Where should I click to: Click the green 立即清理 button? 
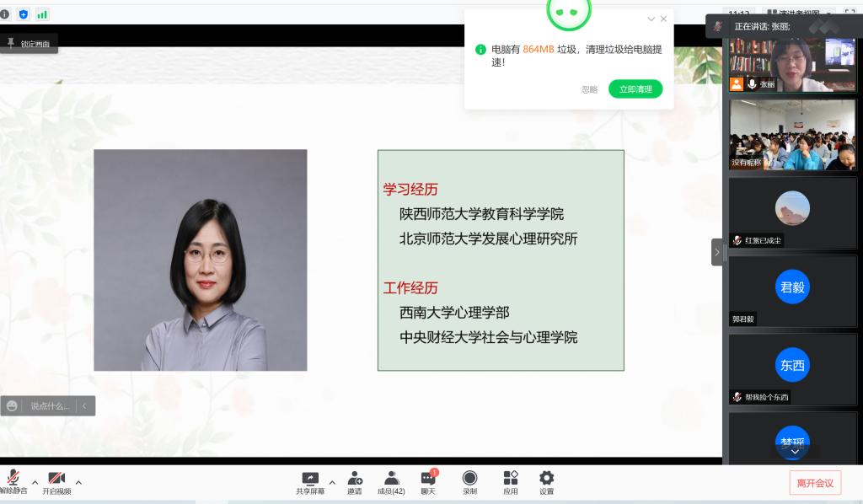[x=635, y=89]
